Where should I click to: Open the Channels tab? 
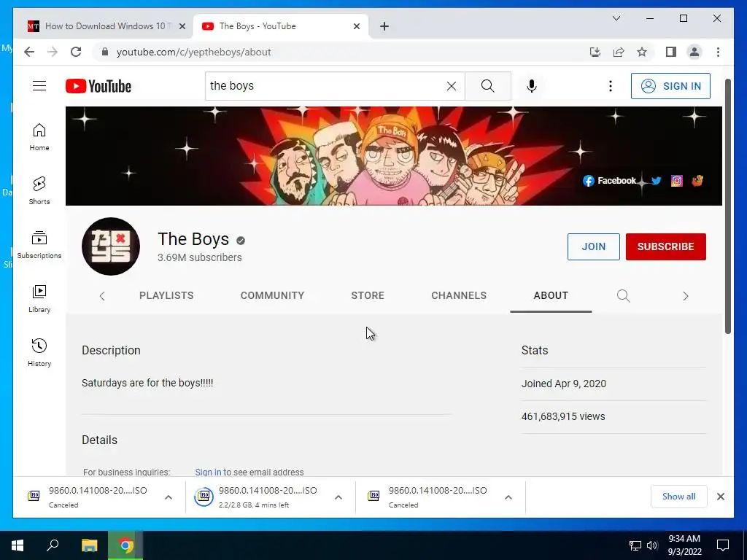(459, 295)
